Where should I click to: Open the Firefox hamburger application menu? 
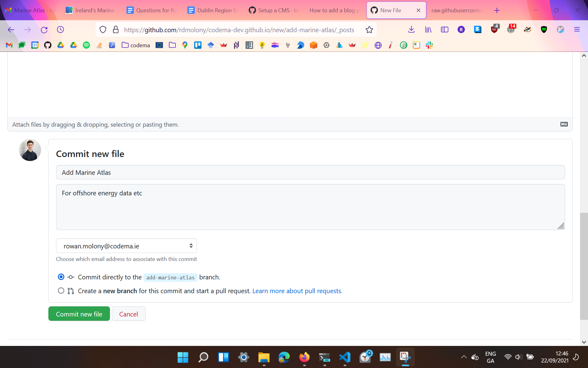point(577,29)
